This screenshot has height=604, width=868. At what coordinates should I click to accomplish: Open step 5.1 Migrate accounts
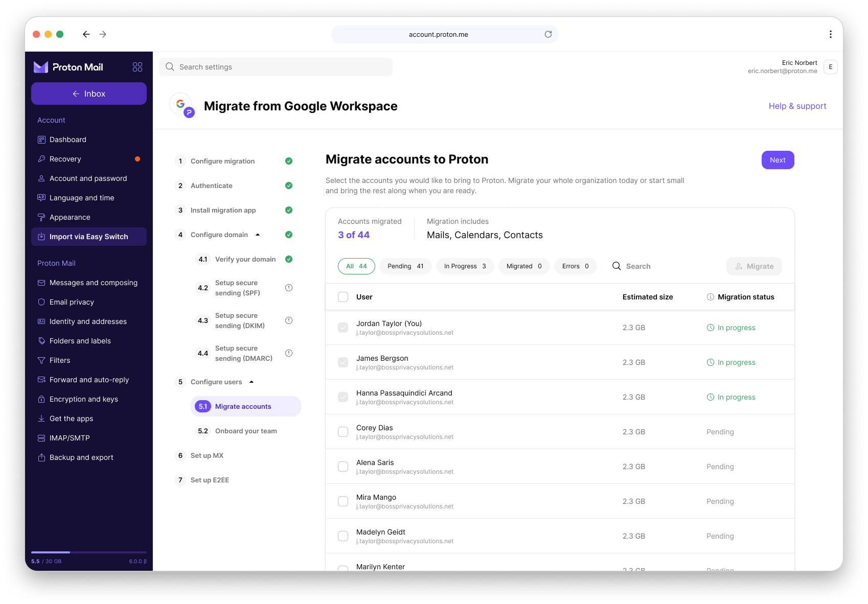pyautogui.click(x=246, y=406)
